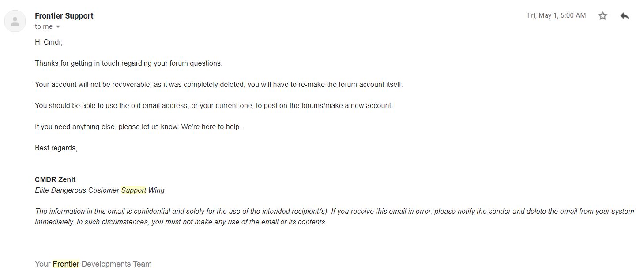This screenshot has width=644, height=268.
Task: Star this email from Frontier Support
Action: pos(603,16)
